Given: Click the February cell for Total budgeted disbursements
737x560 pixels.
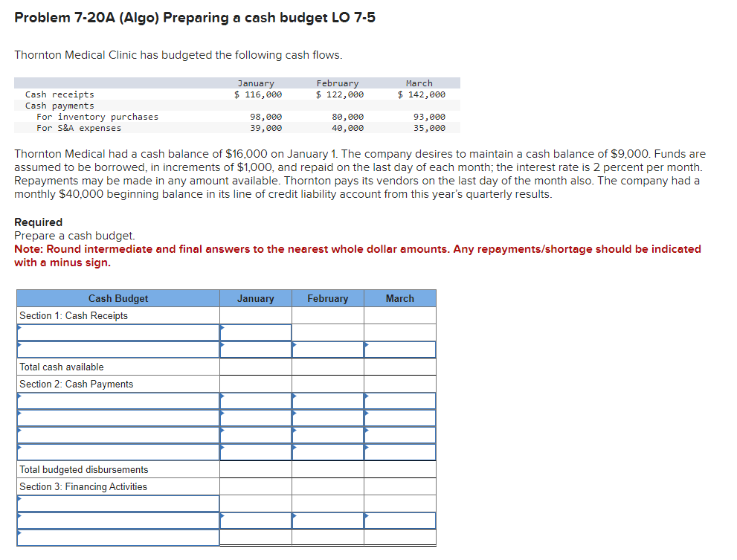Looking at the screenshot, I should (x=328, y=469).
